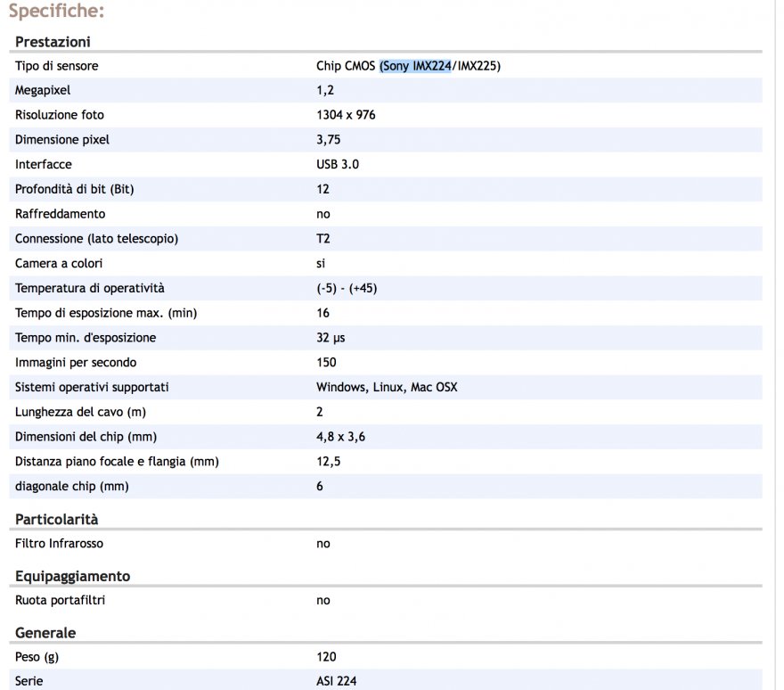The image size is (784, 690).
Task: Click the 32 µs exposure value
Action: coord(330,338)
